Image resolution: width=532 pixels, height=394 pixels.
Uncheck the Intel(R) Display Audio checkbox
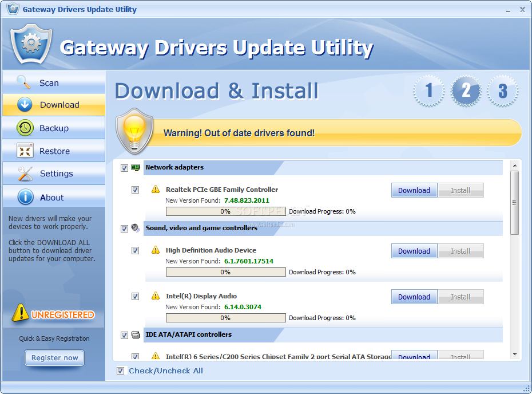pyautogui.click(x=135, y=296)
